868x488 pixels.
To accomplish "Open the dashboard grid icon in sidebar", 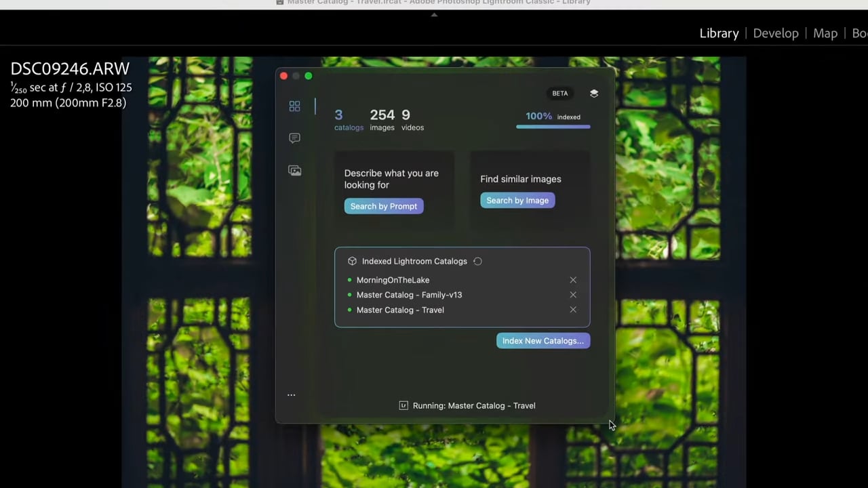I will 294,106.
